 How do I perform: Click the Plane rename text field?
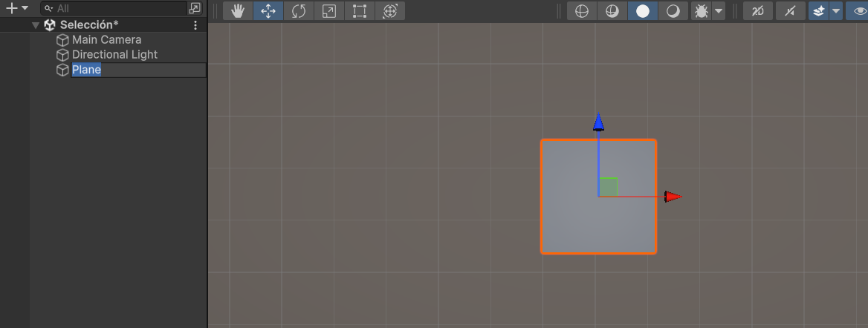138,70
